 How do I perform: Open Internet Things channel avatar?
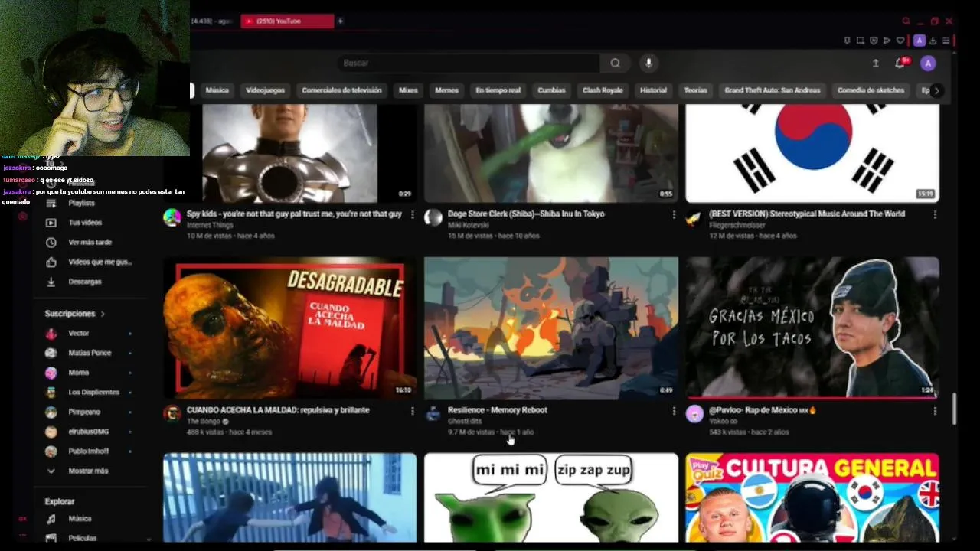coord(172,218)
